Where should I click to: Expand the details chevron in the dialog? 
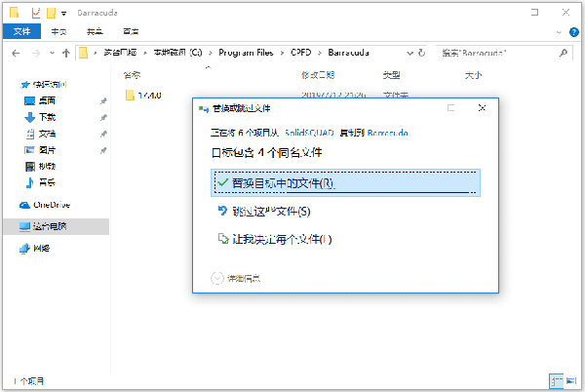(x=216, y=278)
